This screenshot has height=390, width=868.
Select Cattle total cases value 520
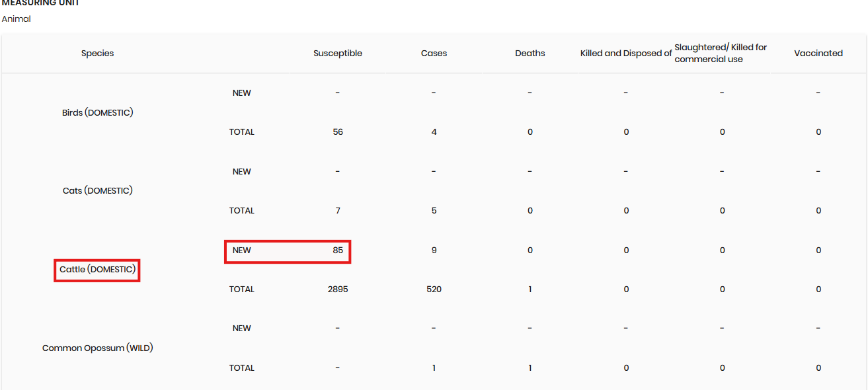tap(434, 290)
